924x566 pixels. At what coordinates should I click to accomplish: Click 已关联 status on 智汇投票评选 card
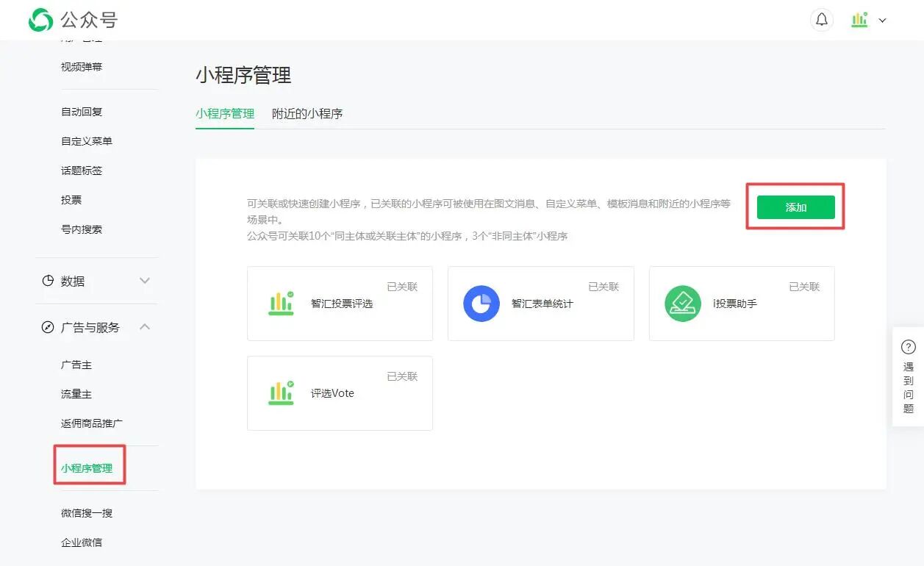tap(402, 287)
